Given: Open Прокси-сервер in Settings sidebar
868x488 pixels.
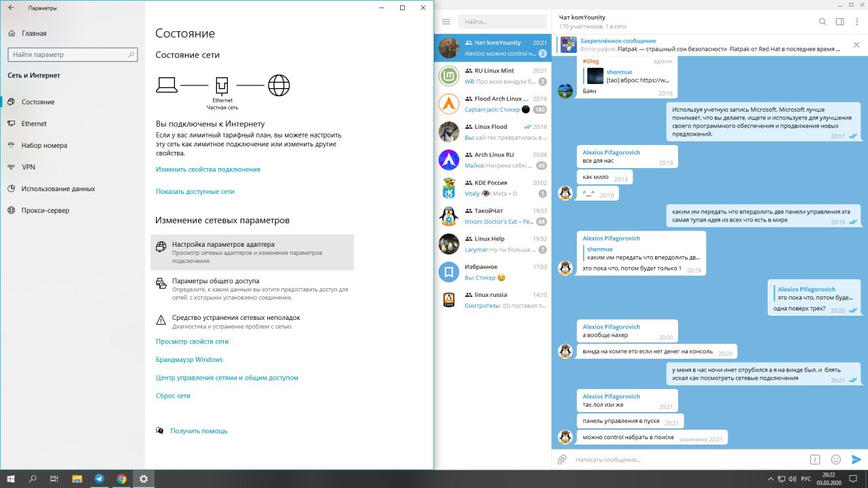Looking at the screenshot, I should pos(45,210).
